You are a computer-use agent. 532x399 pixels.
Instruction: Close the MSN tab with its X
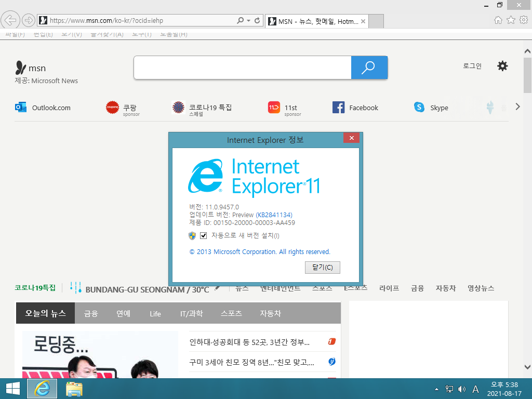pyautogui.click(x=363, y=21)
